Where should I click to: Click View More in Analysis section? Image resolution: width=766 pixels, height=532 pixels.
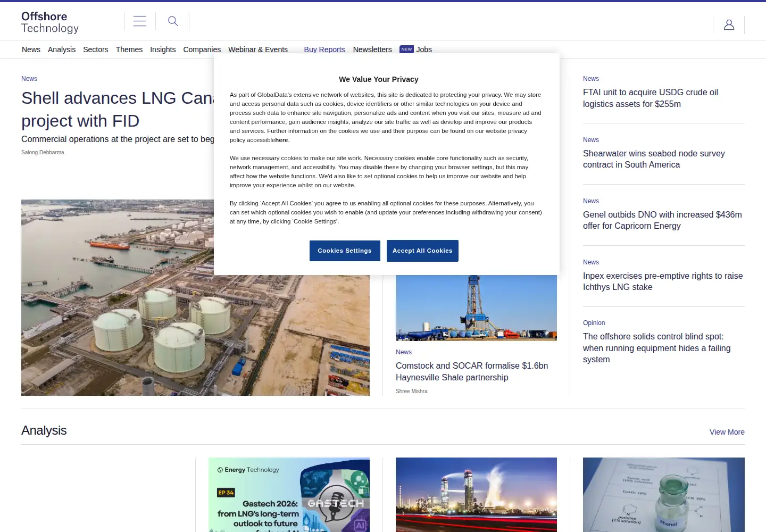pos(727,432)
